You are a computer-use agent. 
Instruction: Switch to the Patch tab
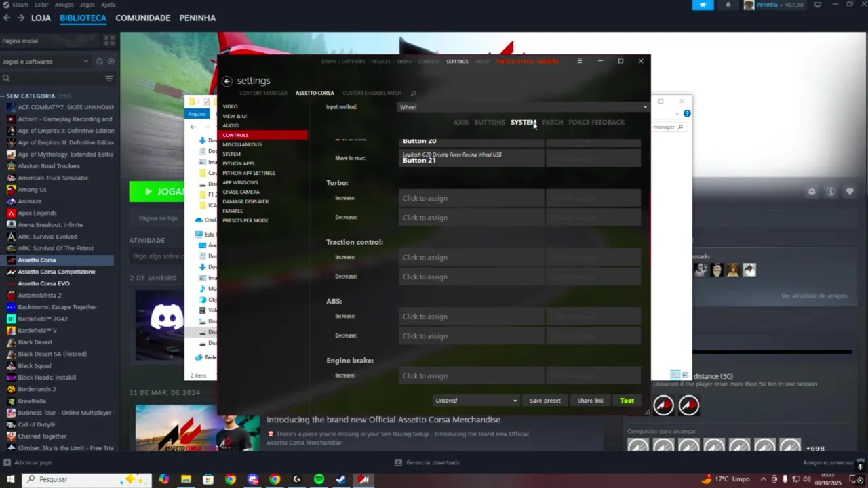[552, 123]
